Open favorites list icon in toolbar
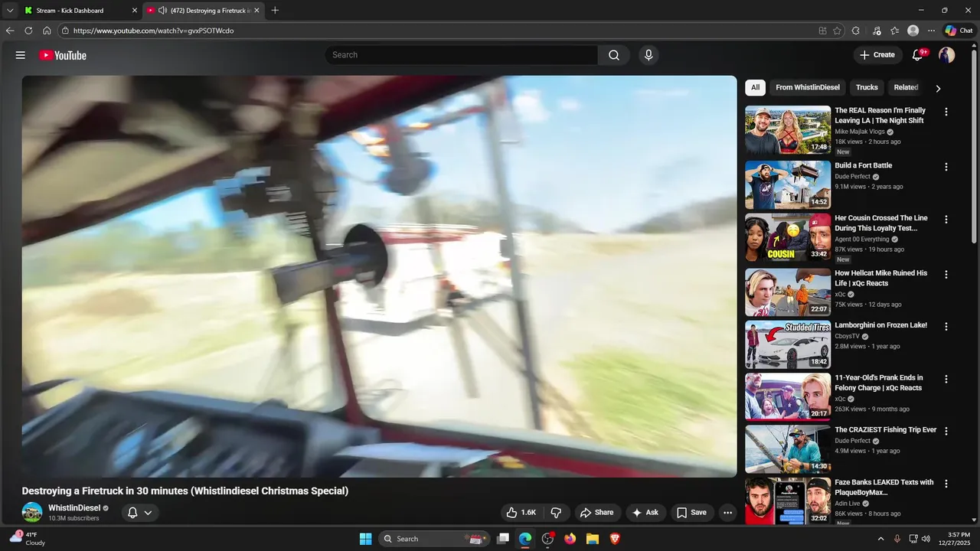This screenshot has height=551, width=980. tap(895, 31)
